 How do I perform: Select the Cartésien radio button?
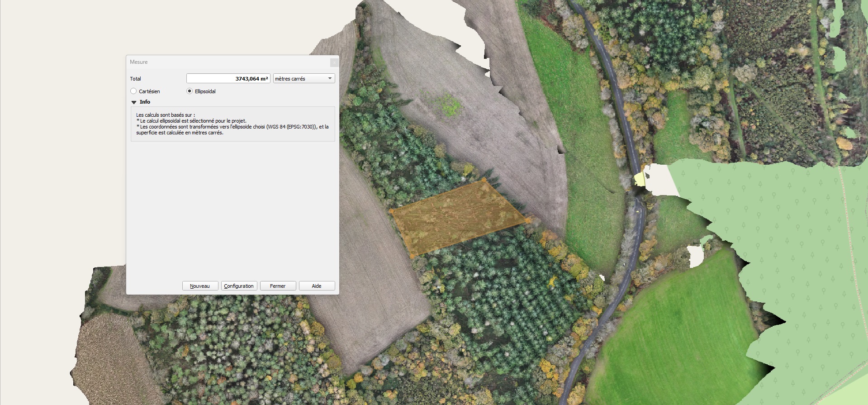[x=133, y=91]
